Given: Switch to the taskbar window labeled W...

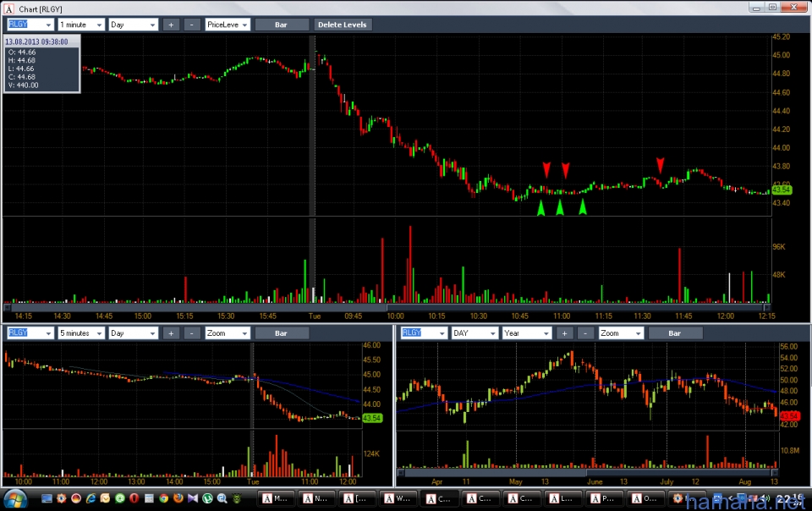Looking at the screenshot, I should 398,498.
